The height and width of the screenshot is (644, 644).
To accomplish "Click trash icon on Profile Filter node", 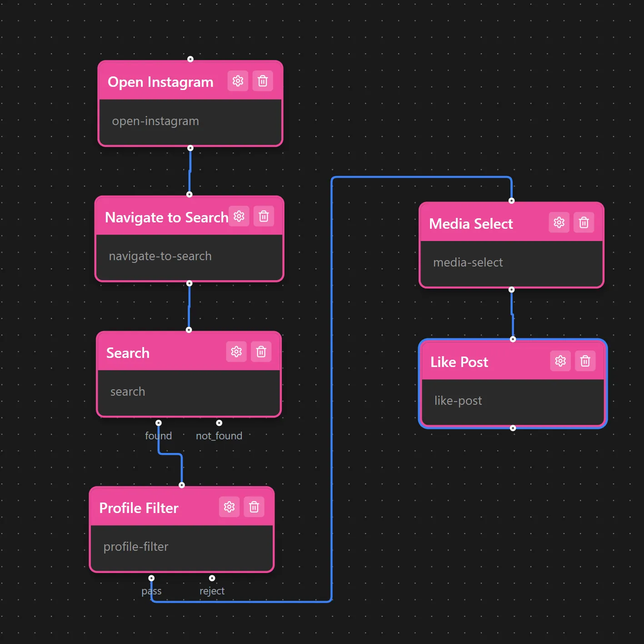I will [254, 507].
